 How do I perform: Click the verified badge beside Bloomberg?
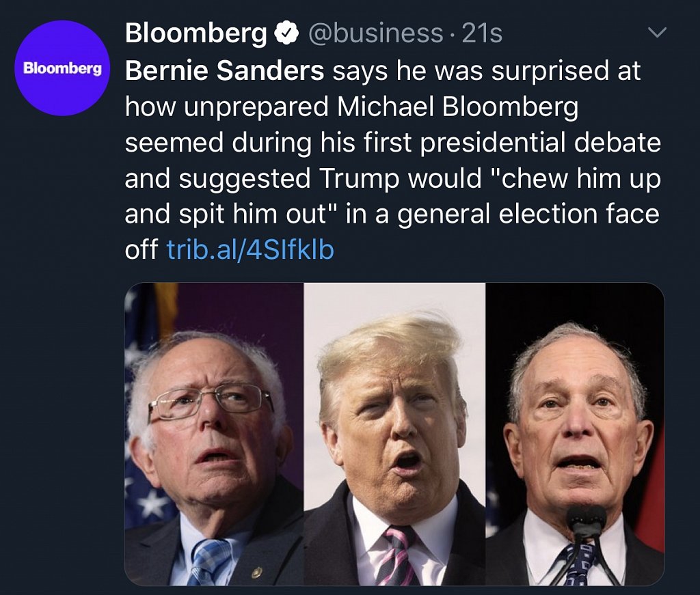click(x=288, y=33)
